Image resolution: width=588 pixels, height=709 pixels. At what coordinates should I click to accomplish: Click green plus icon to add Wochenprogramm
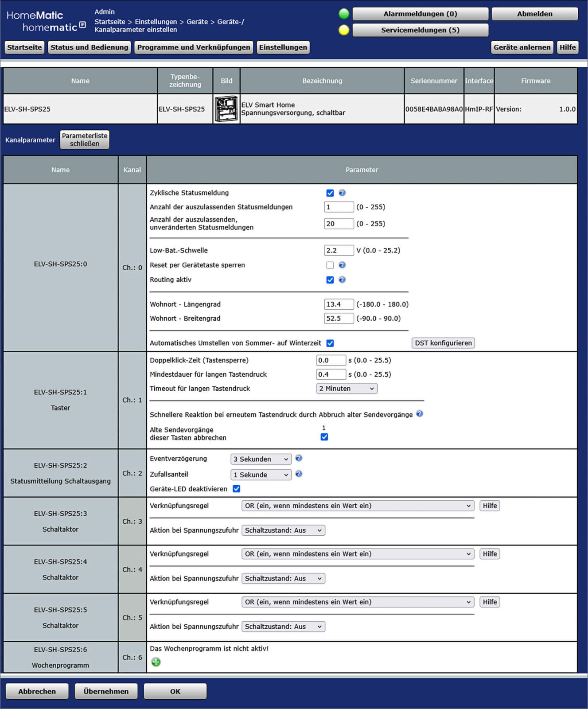click(156, 662)
